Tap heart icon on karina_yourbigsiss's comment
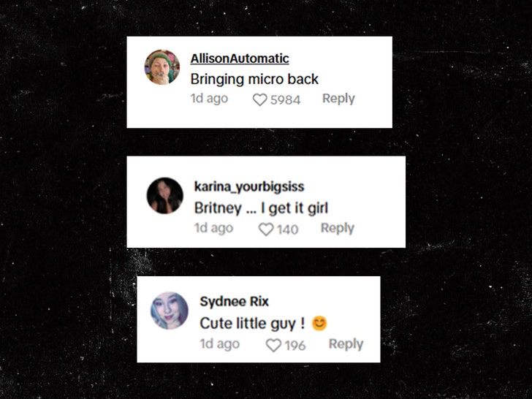Viewport: 532px width, 399px height. coord(266,229)
